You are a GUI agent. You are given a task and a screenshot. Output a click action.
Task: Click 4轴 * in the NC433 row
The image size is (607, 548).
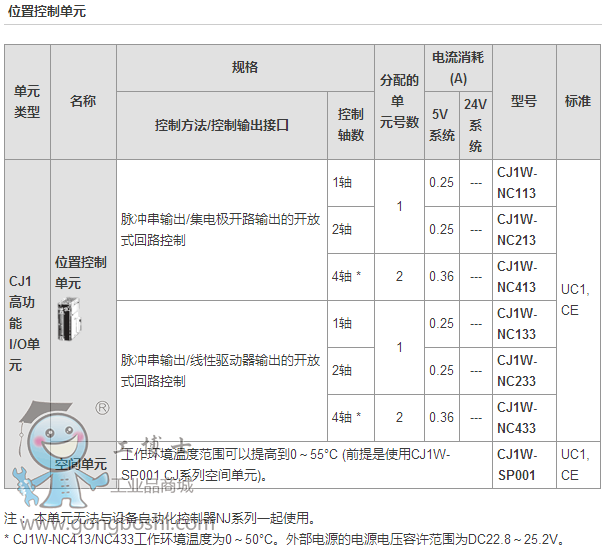tap(346, 417)
